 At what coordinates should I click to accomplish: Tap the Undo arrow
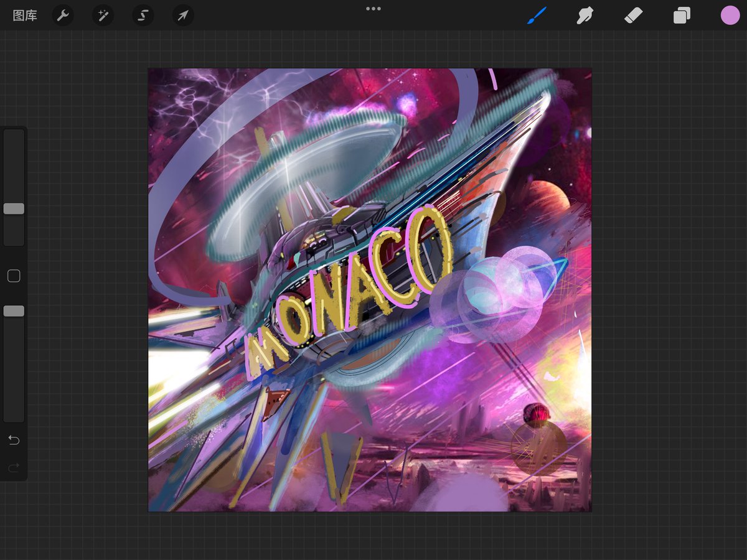click(x=14, y=441)
